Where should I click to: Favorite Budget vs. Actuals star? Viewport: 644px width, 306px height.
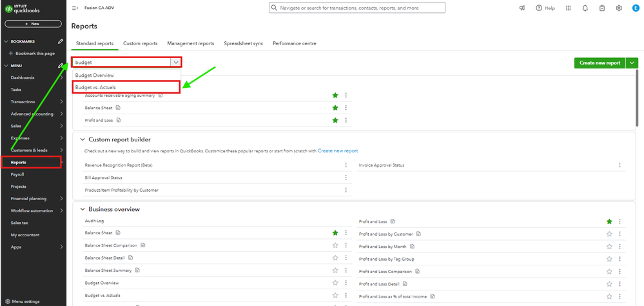tap(335, 295)
